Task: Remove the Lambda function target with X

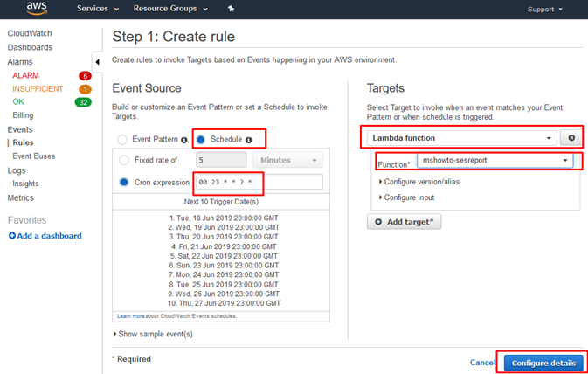Action: tap(571, 138)
